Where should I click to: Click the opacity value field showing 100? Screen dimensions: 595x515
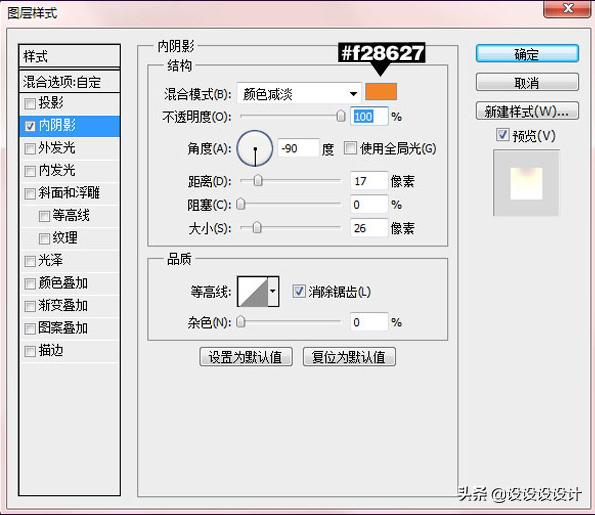[369, 117]
